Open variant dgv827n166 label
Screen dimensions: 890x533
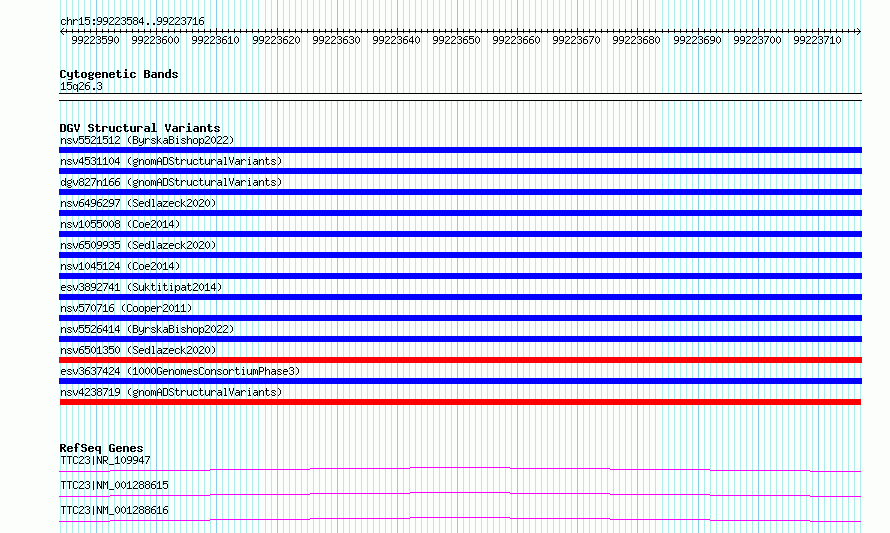(171, 182)
